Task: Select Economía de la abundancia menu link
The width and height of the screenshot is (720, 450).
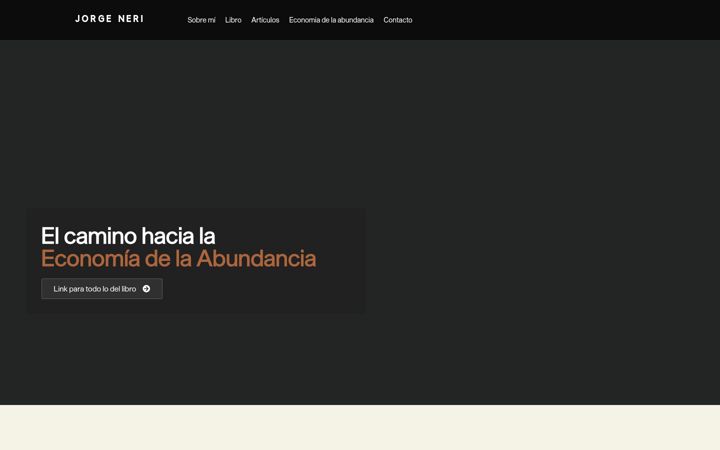Action: point(331,20)
